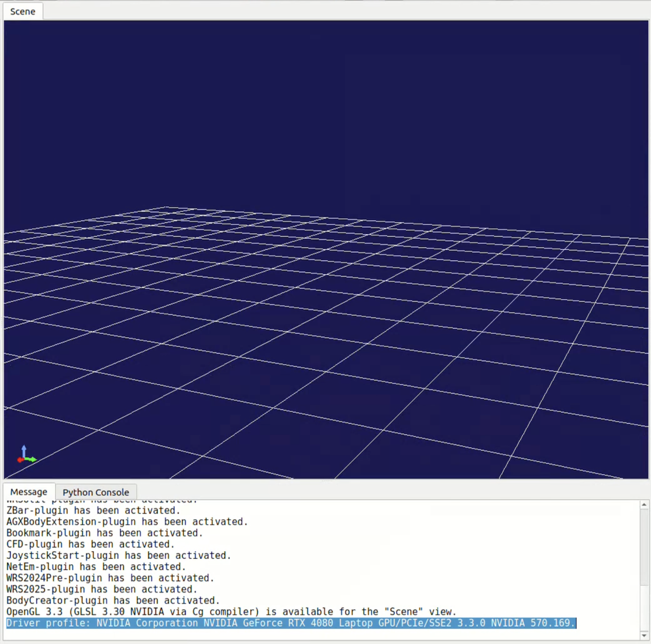Click the splitter handle between Scene and Message

326,481
